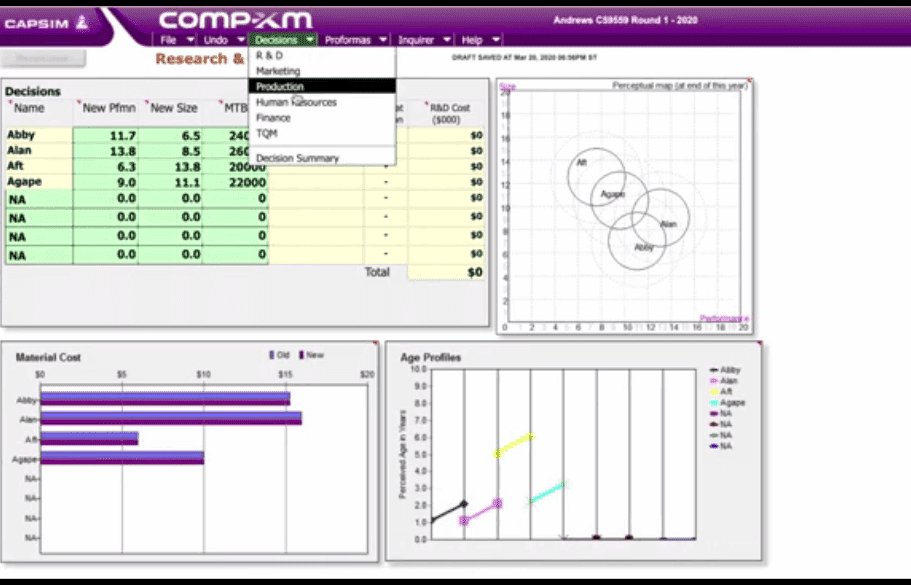Click the Abby circle on perceptual map
This screenshot has width=911, height=585.
637,241
